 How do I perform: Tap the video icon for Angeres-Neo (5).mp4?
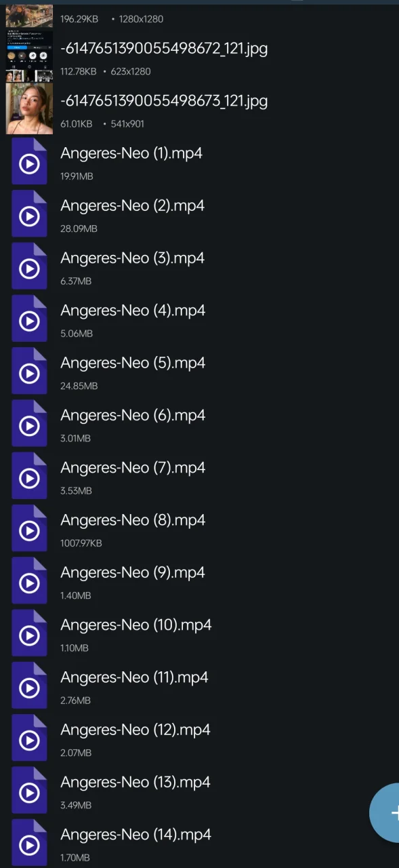pyautogui.click(x=29, y=371)
